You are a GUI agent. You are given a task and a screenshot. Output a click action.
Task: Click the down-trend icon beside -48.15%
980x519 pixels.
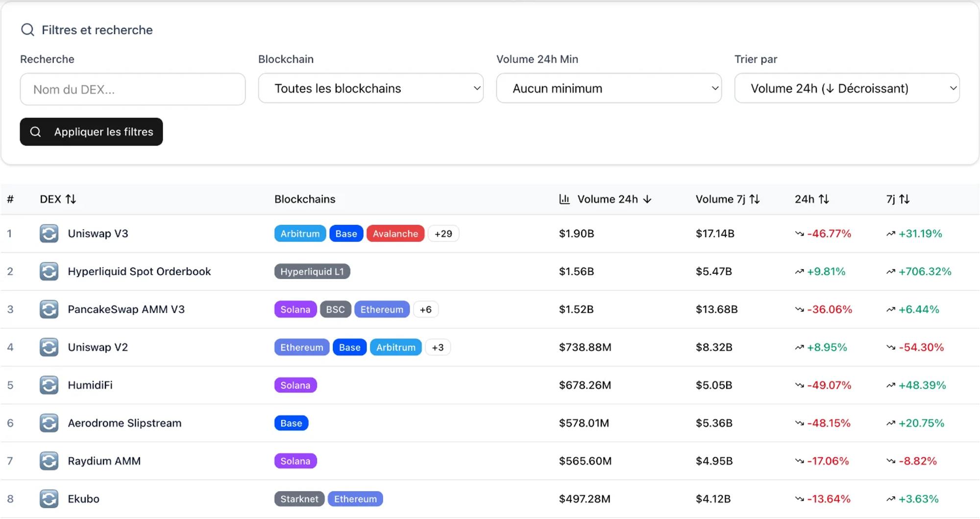(x=800, y=424)
